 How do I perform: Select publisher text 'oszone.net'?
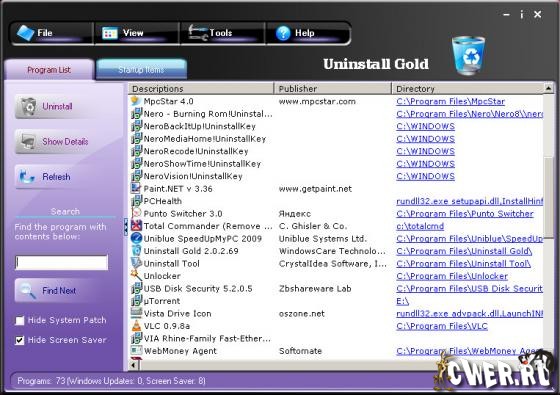(302, 314)
